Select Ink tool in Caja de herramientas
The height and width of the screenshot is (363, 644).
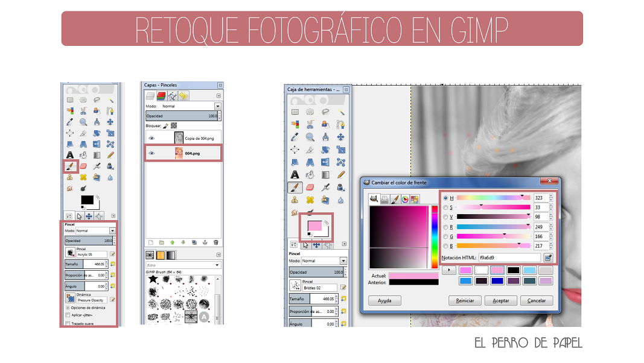pyautogui.click(x=340, y=188)
